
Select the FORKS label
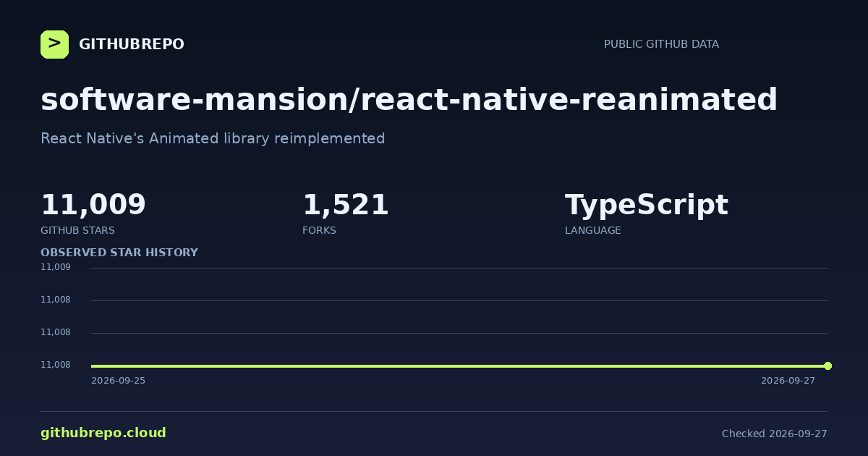point(319,230)
